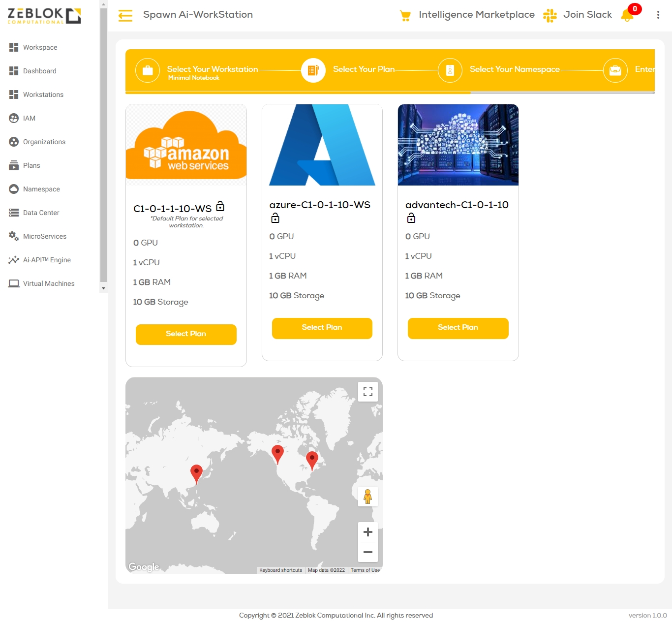
Task: Open Workstations in the sidebar
Action: 43,94
